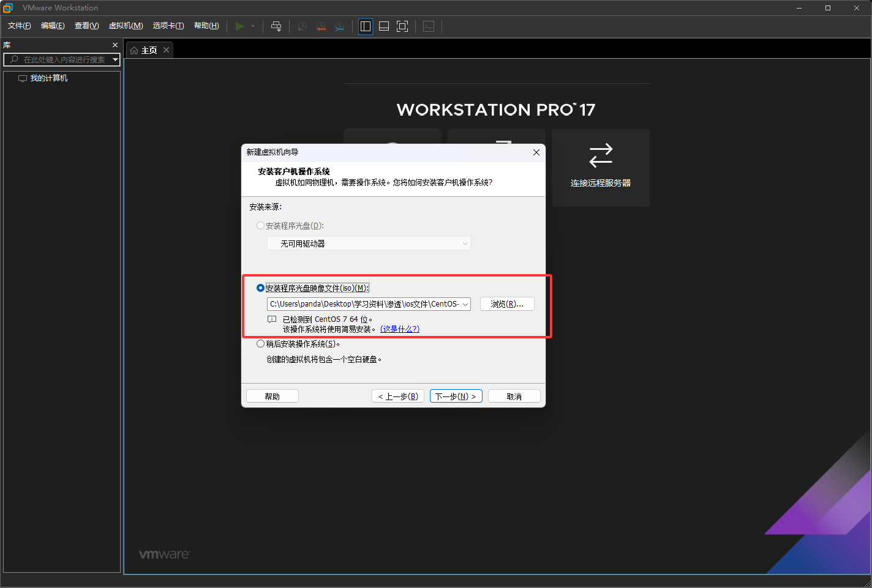Close the 库 library panel
This screenshot has width=872, height=588.
115,45
